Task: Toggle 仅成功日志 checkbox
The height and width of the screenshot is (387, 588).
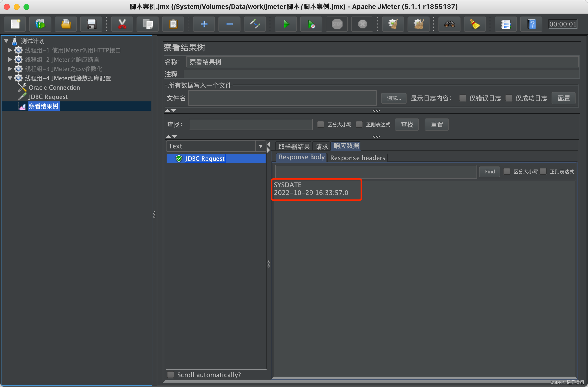Action: [x=508, y=98]
